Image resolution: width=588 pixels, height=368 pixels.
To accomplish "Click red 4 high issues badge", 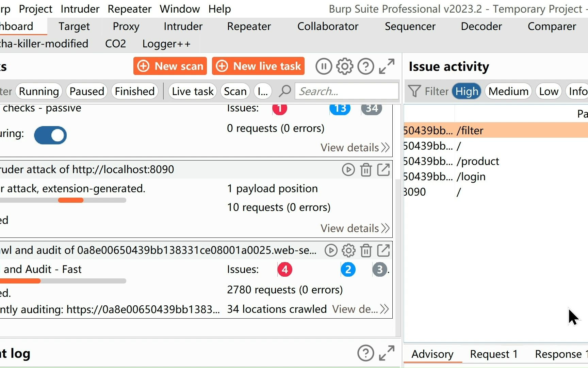I will point(285,270).
